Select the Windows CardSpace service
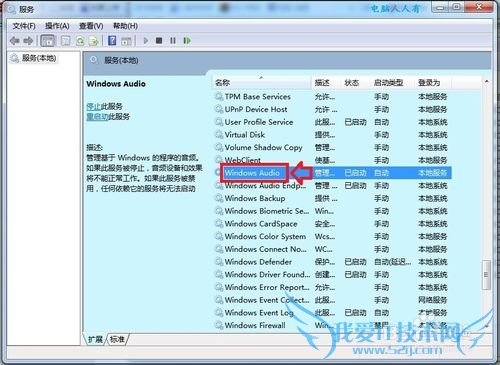This screenshot has width=500, height=365. (332, 224)
